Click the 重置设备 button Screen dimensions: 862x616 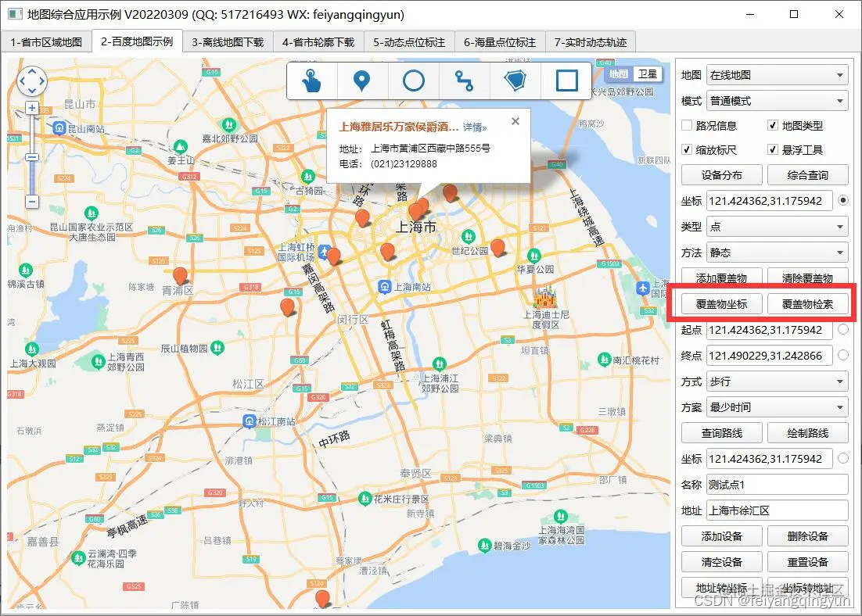click(x=807, y=562)
